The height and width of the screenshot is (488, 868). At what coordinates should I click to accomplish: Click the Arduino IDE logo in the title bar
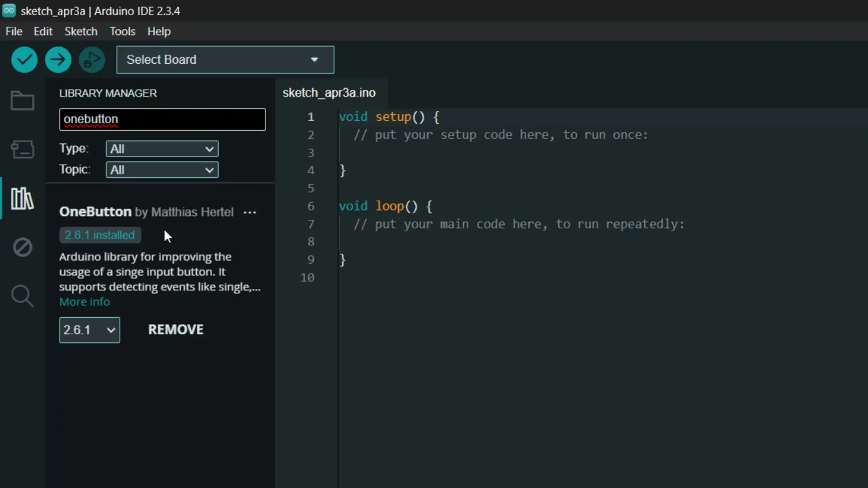tap(9, 10)
